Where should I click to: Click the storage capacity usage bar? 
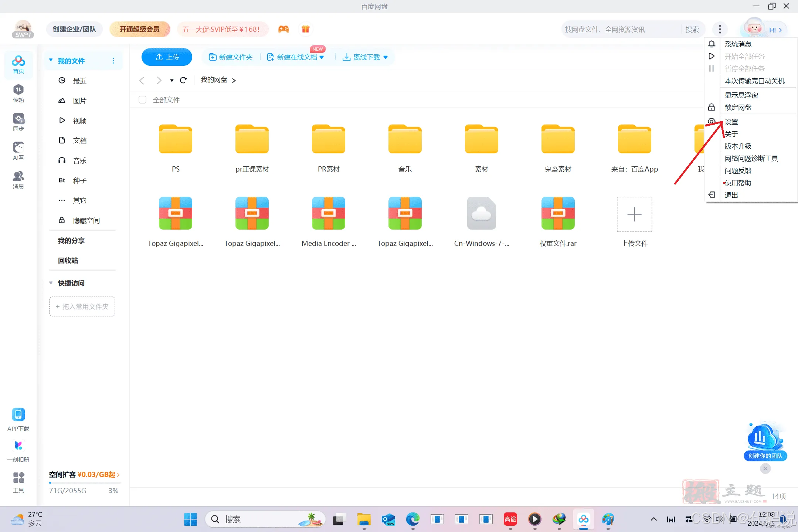85,482
